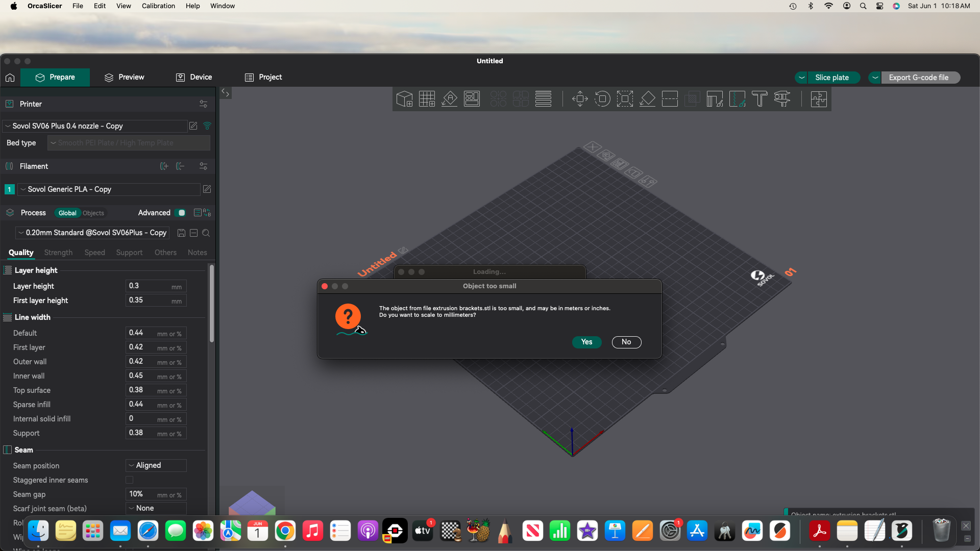980x551 pixels.
Task: Open the Seam position dropdown
Action: coord(156,465)
